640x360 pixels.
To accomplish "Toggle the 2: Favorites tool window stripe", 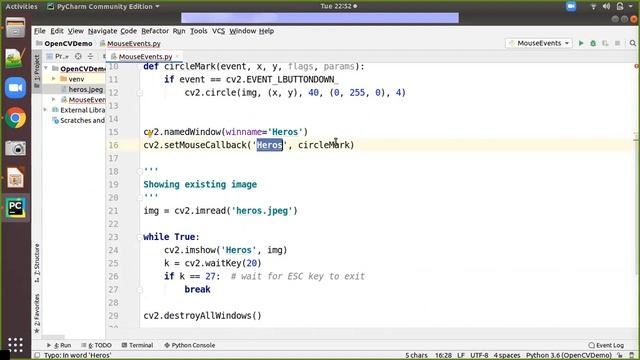I will 37,313.
